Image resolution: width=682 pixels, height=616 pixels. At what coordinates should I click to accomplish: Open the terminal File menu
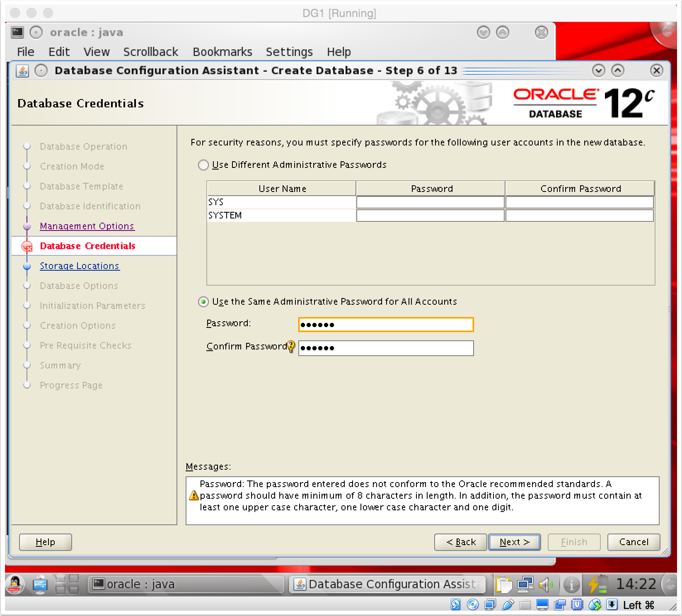[26, 52]
